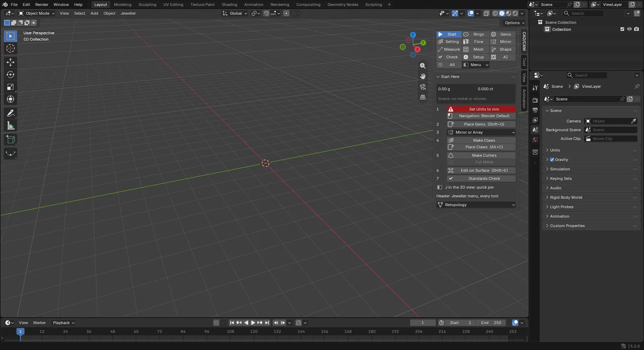Click the viewport zoom magnifier icon
The width and height of the screenshot is (644, 350).
423,66
